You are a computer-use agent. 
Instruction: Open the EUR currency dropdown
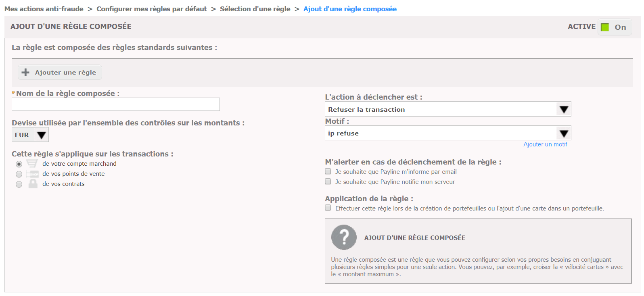click(30, 135)
